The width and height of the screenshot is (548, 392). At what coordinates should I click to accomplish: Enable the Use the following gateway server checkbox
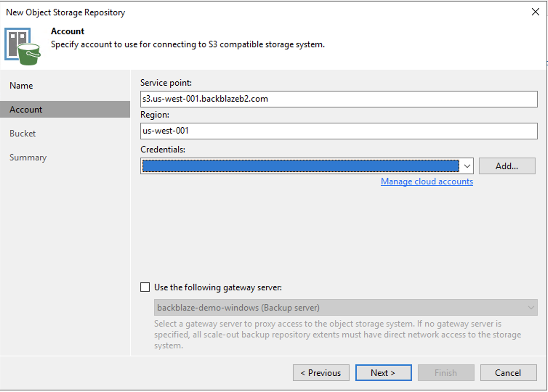(145, 287)
